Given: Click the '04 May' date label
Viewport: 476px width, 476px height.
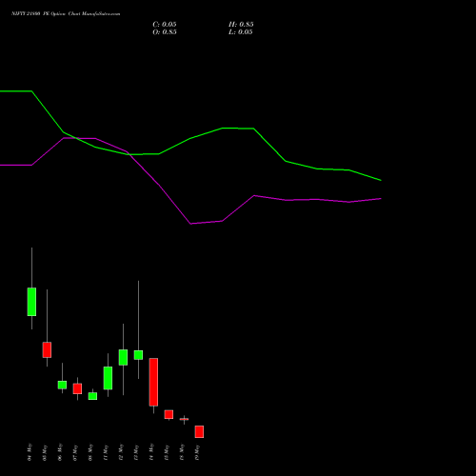Looking at the screenshot, I should [x=30, y=452].
